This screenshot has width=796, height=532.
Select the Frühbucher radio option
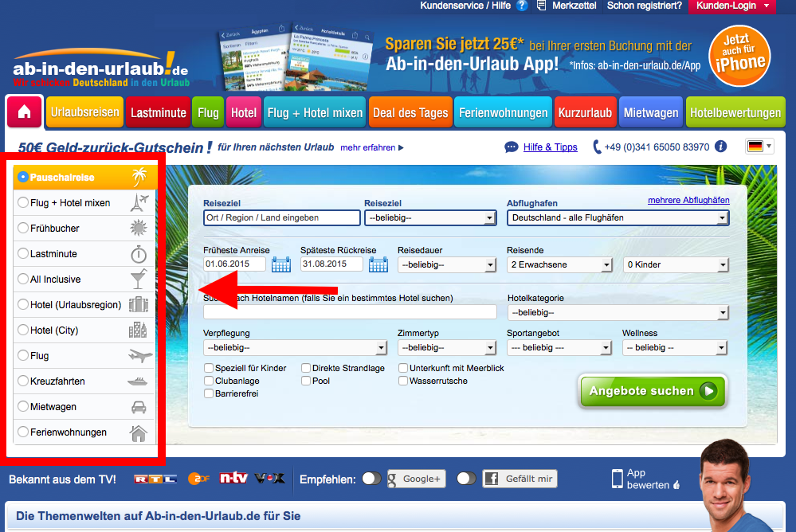23,228
